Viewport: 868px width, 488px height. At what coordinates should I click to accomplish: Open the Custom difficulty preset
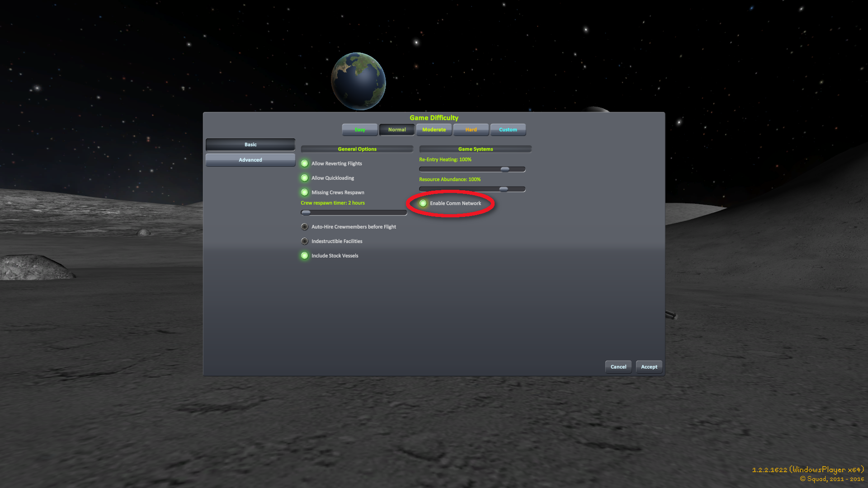pyautogui.click(x=508, y=130)
